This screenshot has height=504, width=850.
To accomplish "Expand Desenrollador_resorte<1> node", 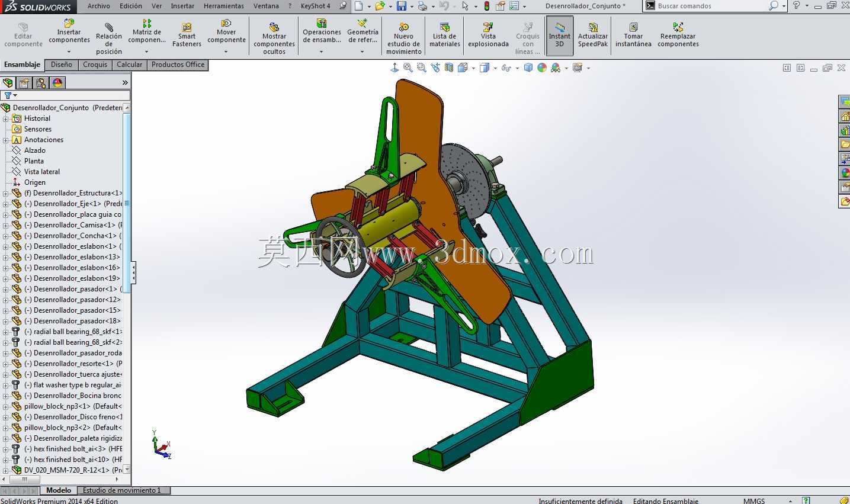I will coord(6,364).
